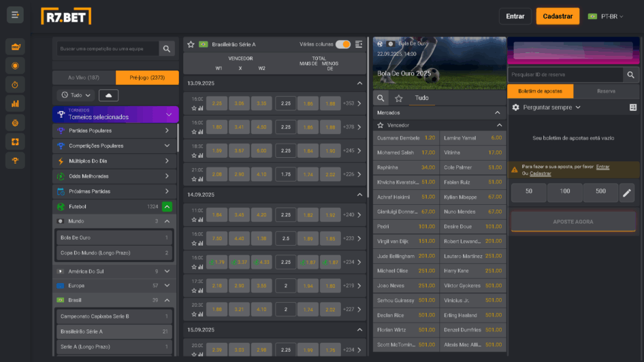Click the cloud icon button next to Tudo

pos(108,95)
